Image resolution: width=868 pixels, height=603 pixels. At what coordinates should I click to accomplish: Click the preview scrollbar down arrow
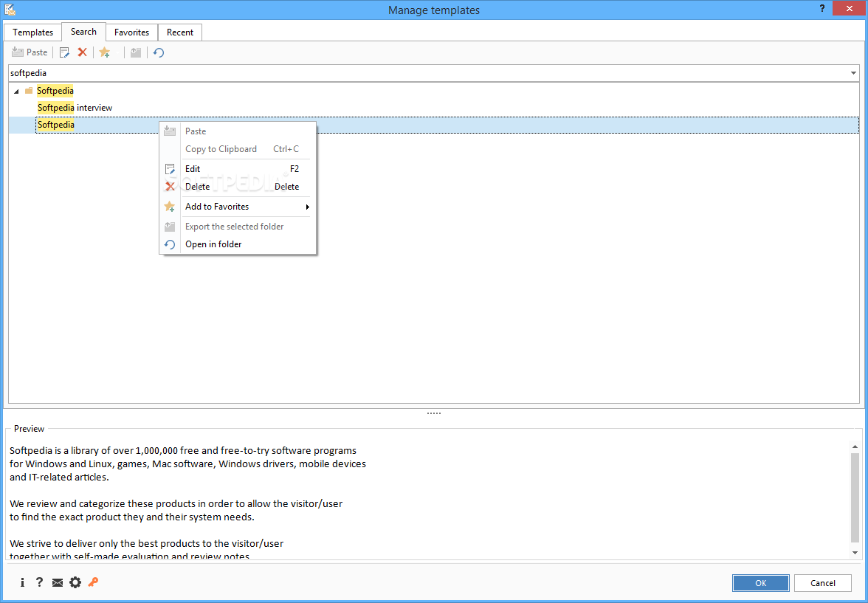coord(855,553)
